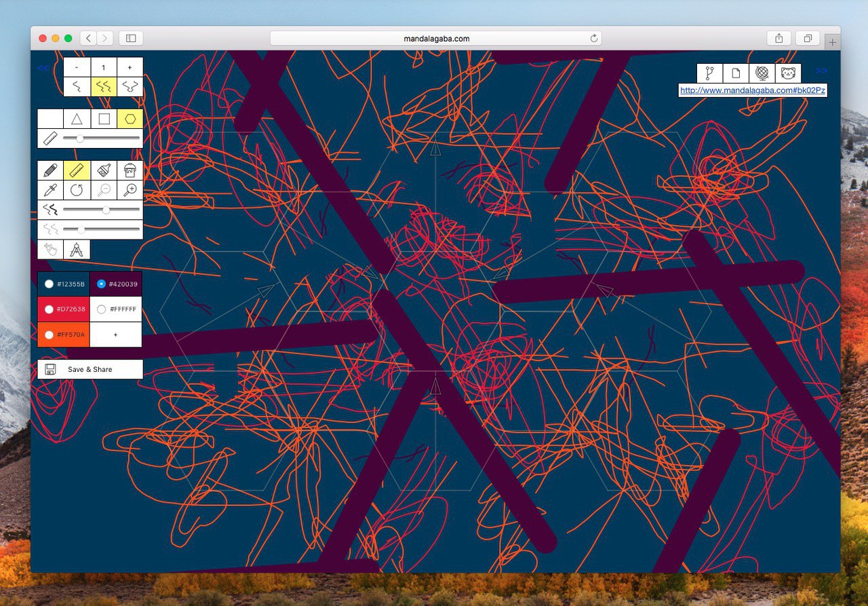This screenshot has height=606, width=868.
Task: Click the zoom out magnifier
Action: 104,190
